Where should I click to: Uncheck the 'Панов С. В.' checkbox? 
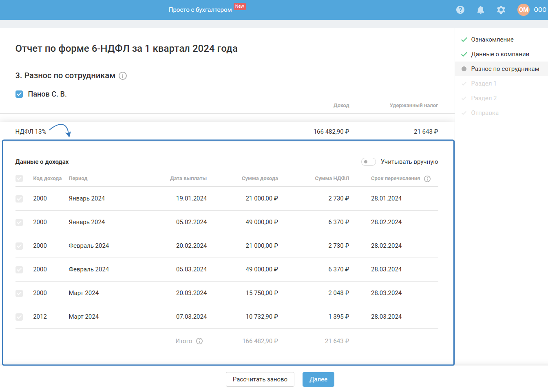pyautogui.click(x=19, y=94)
